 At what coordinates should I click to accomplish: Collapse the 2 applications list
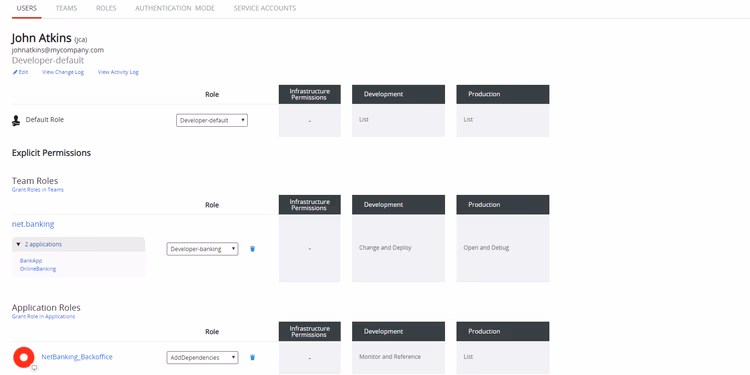[x=78, y=244]
